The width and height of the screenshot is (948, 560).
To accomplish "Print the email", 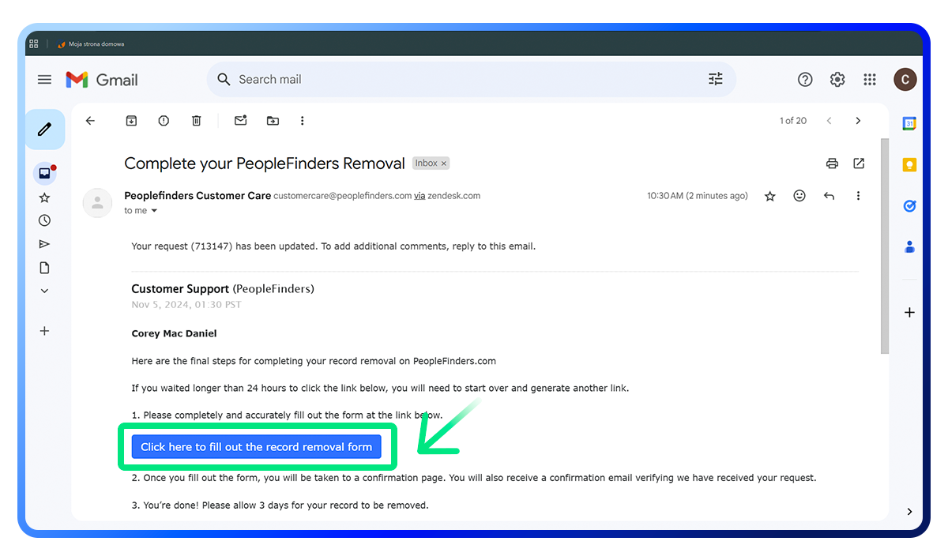I will pyautogui.click(x=832, y=163).
